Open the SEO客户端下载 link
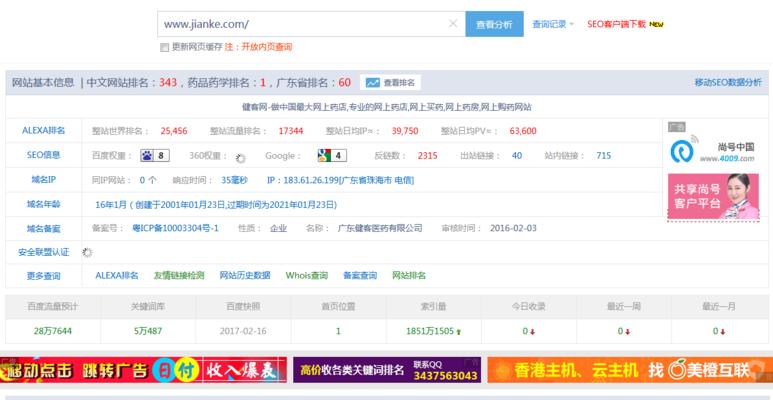Viewport: 773px width, 400px height. (x=616, y=24)
